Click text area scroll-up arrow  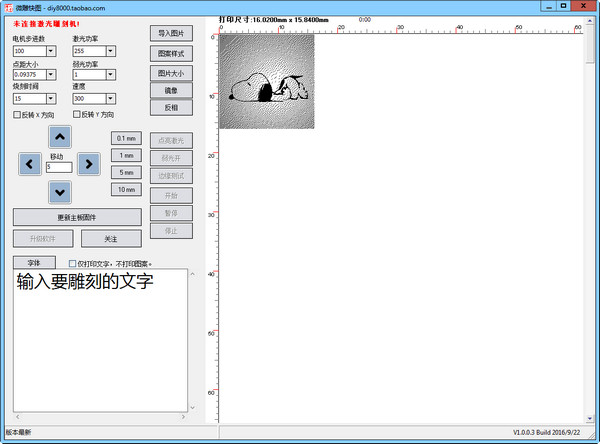tap(192, 274)
